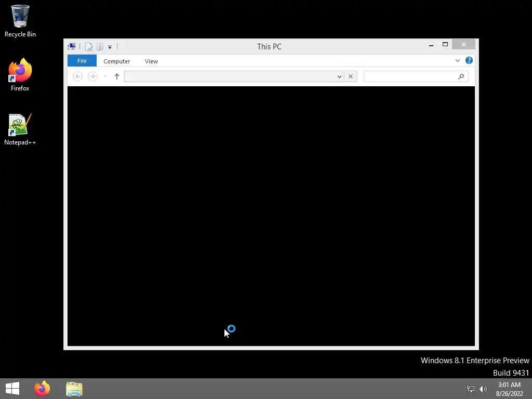Image resolution: width=532 pixels, height=399 pixels.
Task: Expand the address bar history dropdown
Action: pos(339,76)
